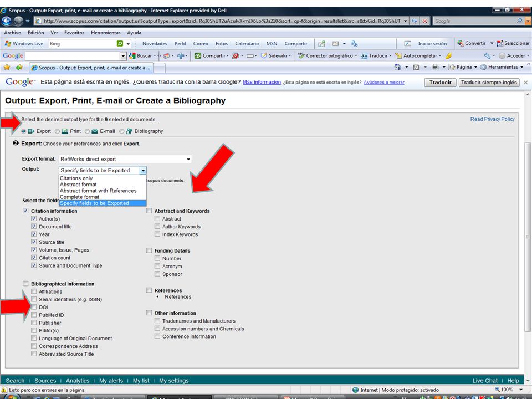
Task: Expand the Página menu arrow
Action: point(475,67)
